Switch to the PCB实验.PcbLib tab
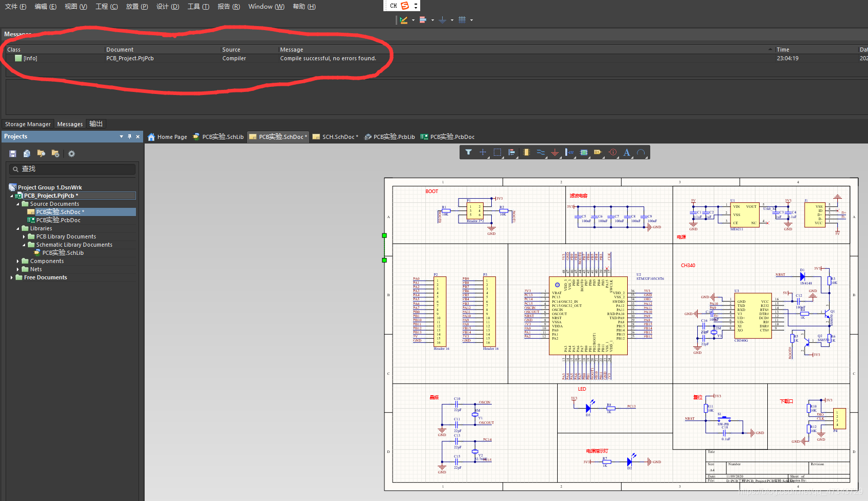The width and height of the screenshot is (868, 501). (390, 137)
